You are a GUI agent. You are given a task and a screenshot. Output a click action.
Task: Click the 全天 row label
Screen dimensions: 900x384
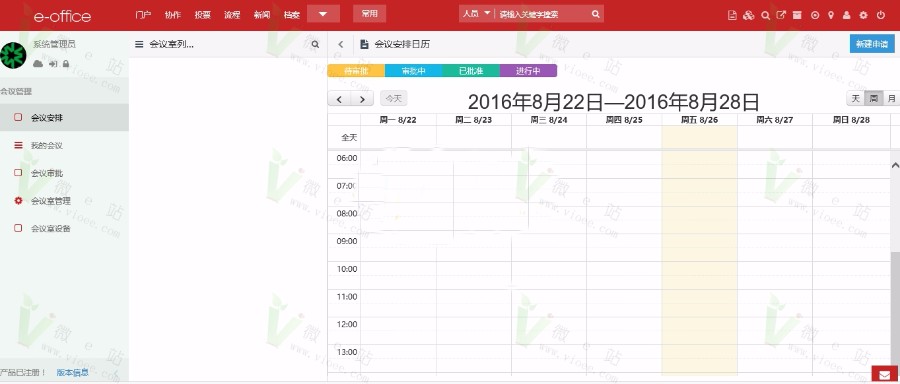point(349,138)
